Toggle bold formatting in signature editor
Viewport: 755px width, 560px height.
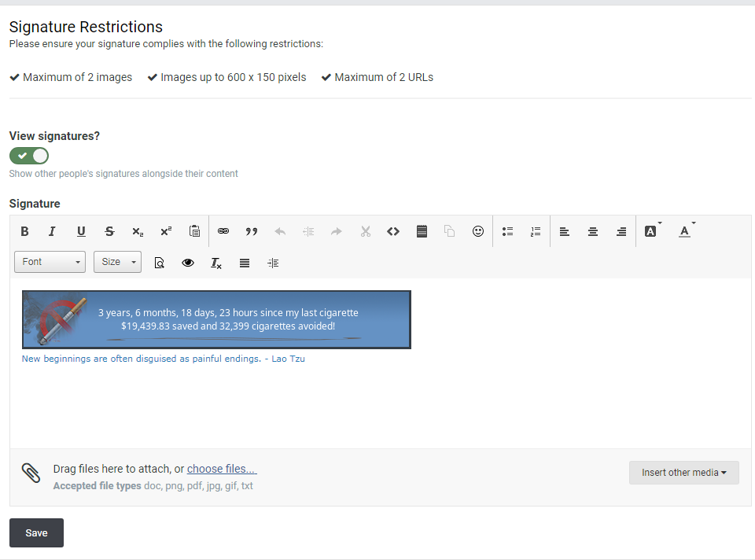pyautogui.click(x=24, y=231)
